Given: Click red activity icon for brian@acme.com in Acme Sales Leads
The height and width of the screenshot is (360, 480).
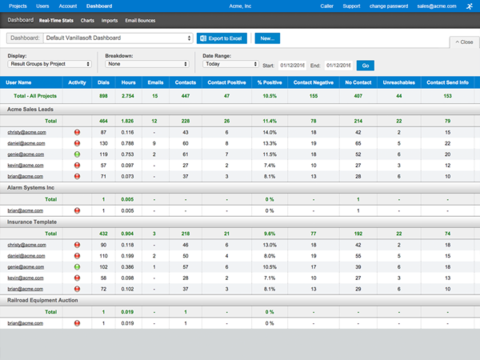Looking at the screenshot, I should (x=77, y=176).
